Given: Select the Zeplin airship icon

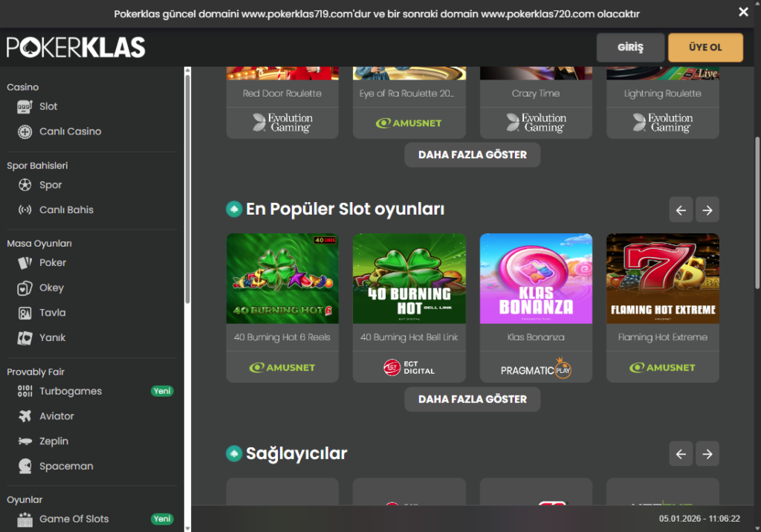Looking at the screenshot, I should [25, 441].
